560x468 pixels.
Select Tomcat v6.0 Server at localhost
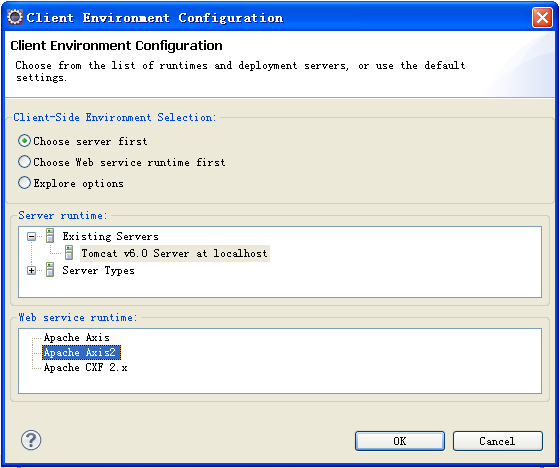[174, 253]
